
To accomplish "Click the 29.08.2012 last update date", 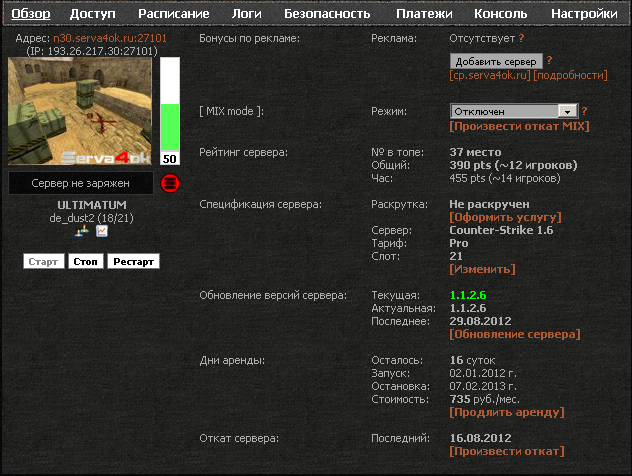I will (x=480, y=321).
